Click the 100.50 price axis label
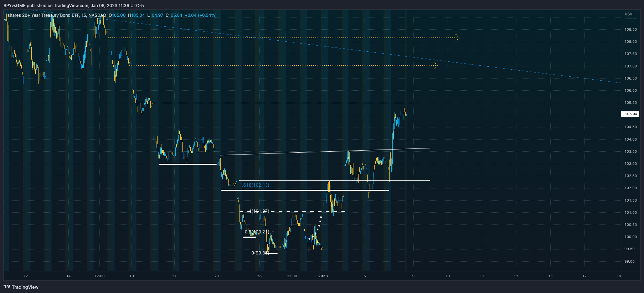Screen dimensions: 644x293 [x=630, y=225]
